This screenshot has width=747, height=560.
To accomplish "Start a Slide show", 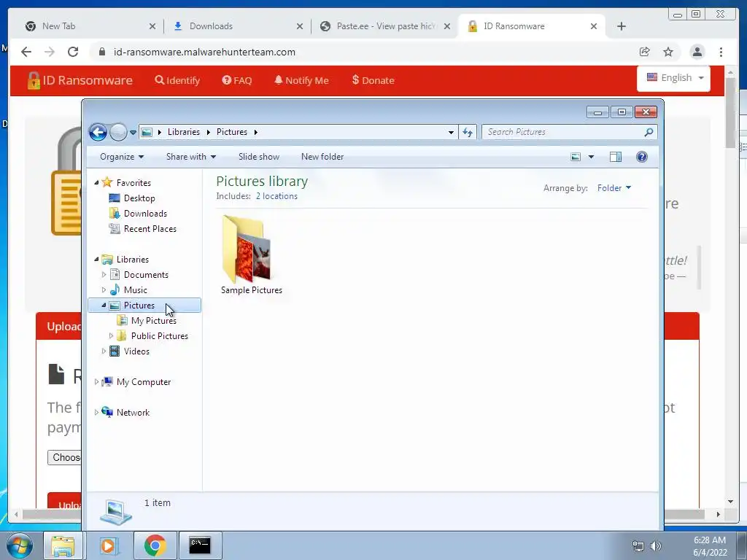I will [259, 157].
